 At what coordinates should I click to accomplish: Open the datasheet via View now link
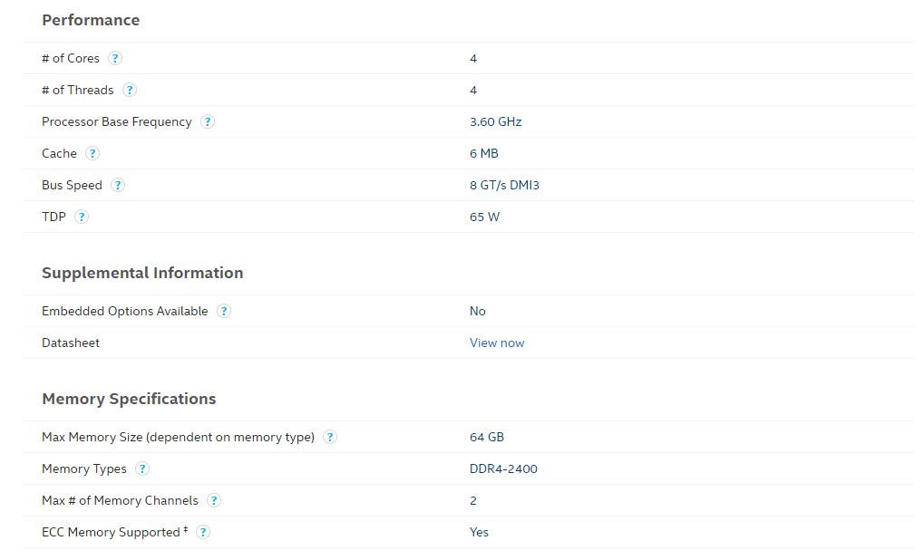[496, 343]
